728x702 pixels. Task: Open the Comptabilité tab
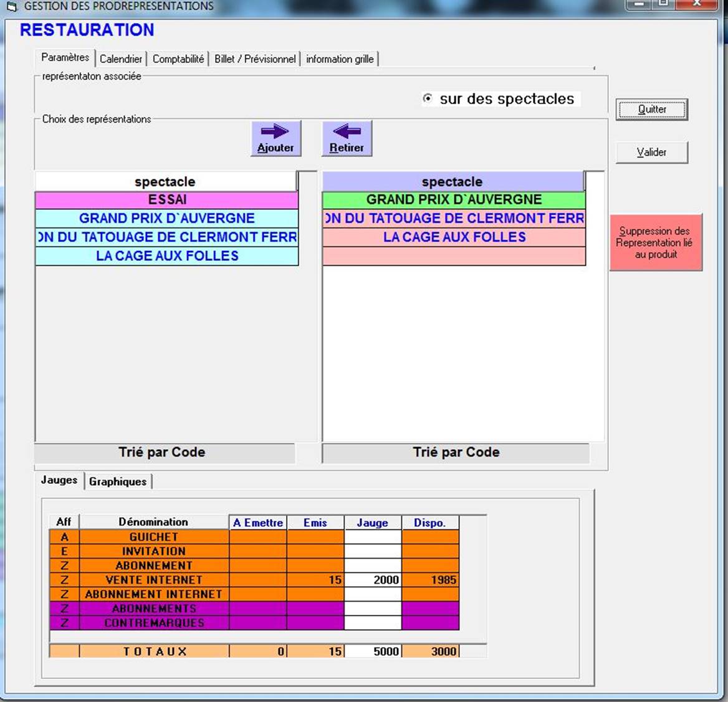click(x=178, y=59)
